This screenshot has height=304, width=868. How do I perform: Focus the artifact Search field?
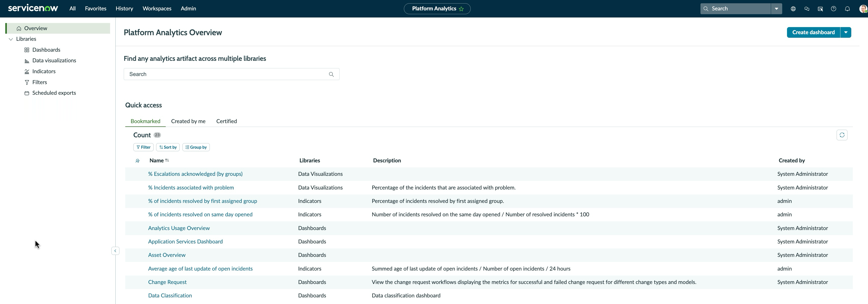pos(232,74)
